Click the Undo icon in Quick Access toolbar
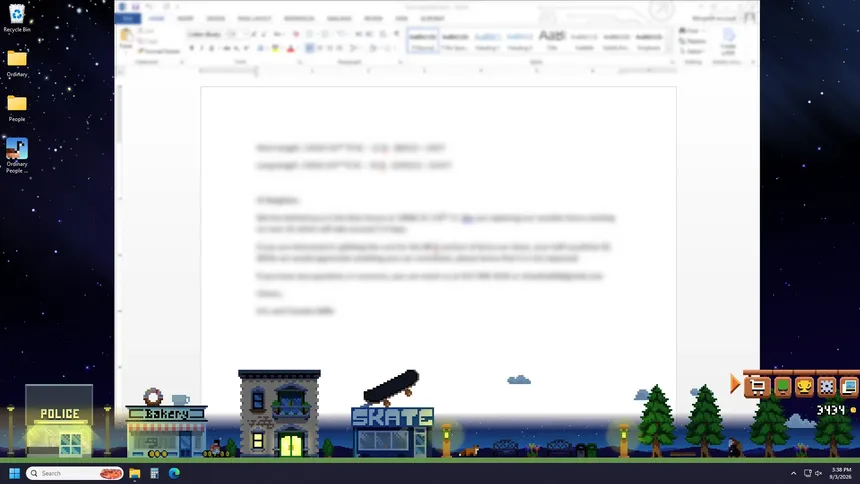Viewport: 860px width, 484px height. click(150, 7)
